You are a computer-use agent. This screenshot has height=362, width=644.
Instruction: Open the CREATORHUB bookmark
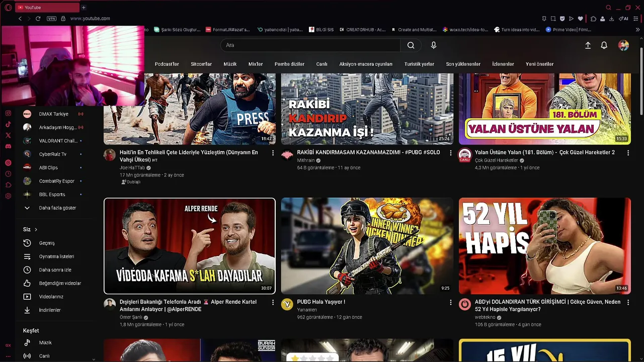tap(362, 30)
